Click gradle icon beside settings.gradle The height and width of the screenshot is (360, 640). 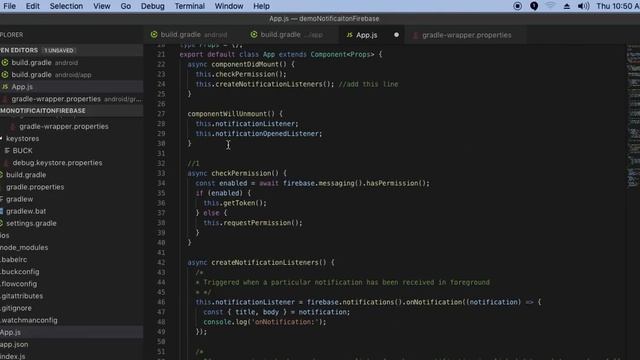pos(2,223)
